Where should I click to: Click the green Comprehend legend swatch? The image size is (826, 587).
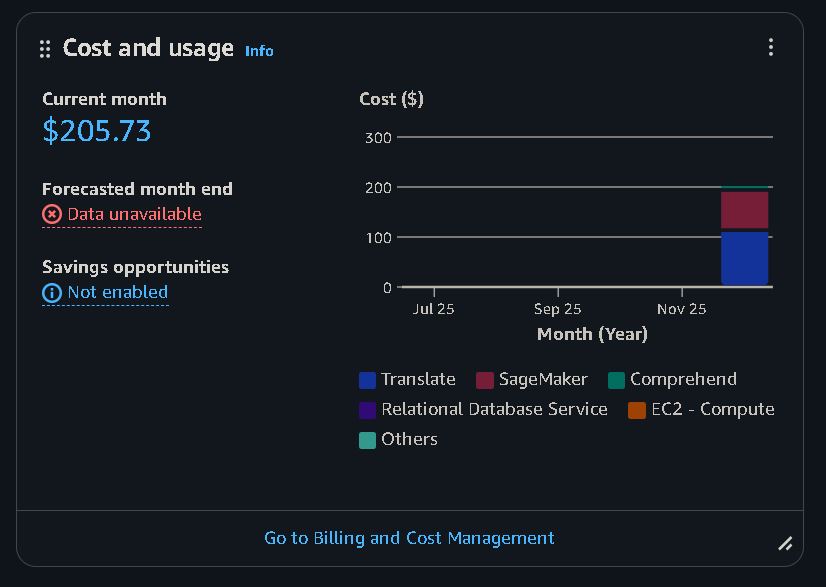click(x=616, y=380)
